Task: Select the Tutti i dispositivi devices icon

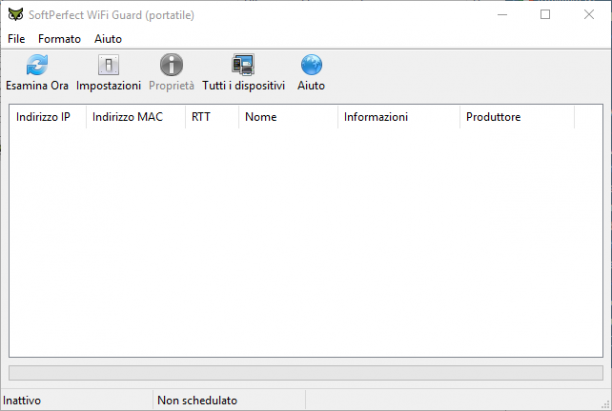Action: (243, 65)
